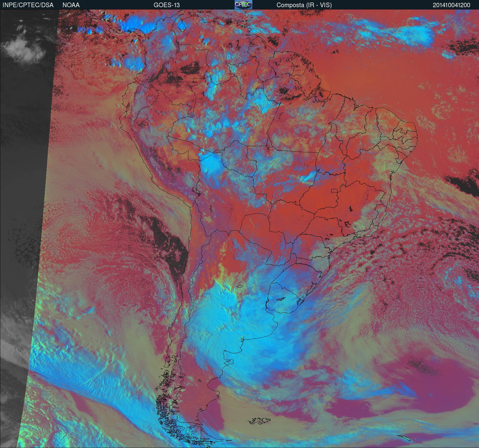The height and width of the screenshot is (448, 479).
Task: Select the INPE/CPTEC/DSA header text
Action: click(28, 5)
